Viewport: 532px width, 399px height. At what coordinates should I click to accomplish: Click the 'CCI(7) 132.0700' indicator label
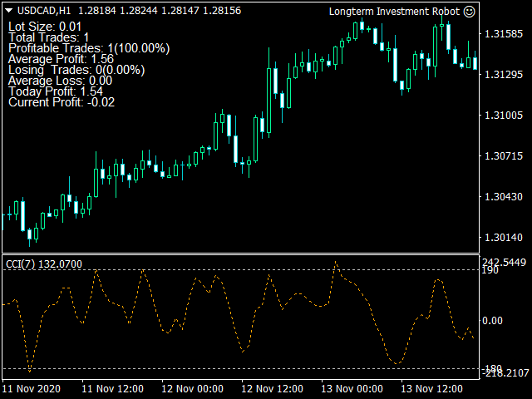pyautogui.click(x=44, y=264)
